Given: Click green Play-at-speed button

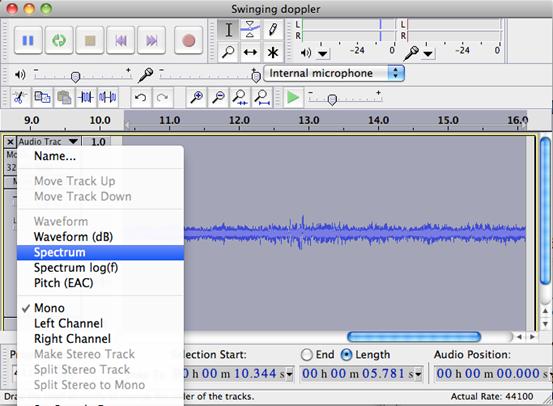Looking at the screenshot, I should [x=293, y=97].
